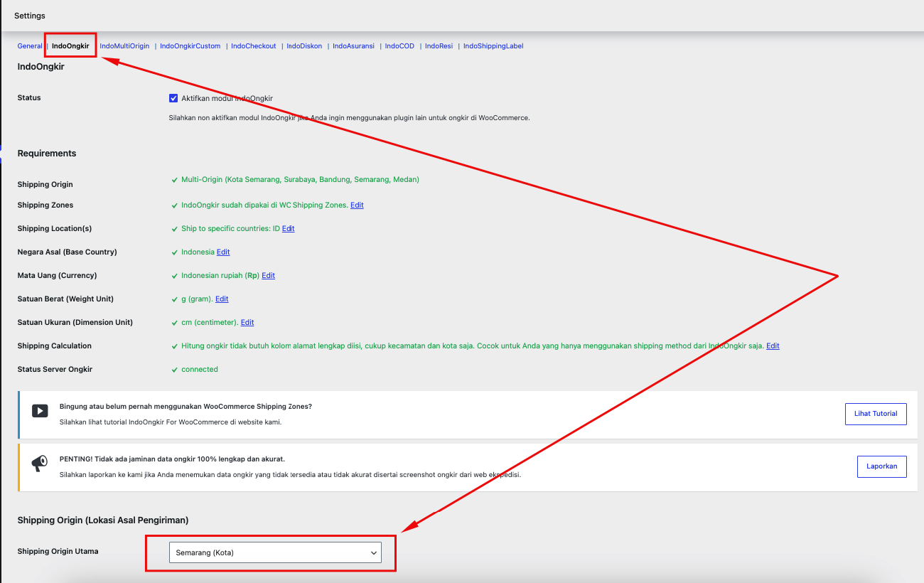Screen dimensions: 924x583
Task: Click the 'Shipping Origin Utama' label
Action: point(58,551)
